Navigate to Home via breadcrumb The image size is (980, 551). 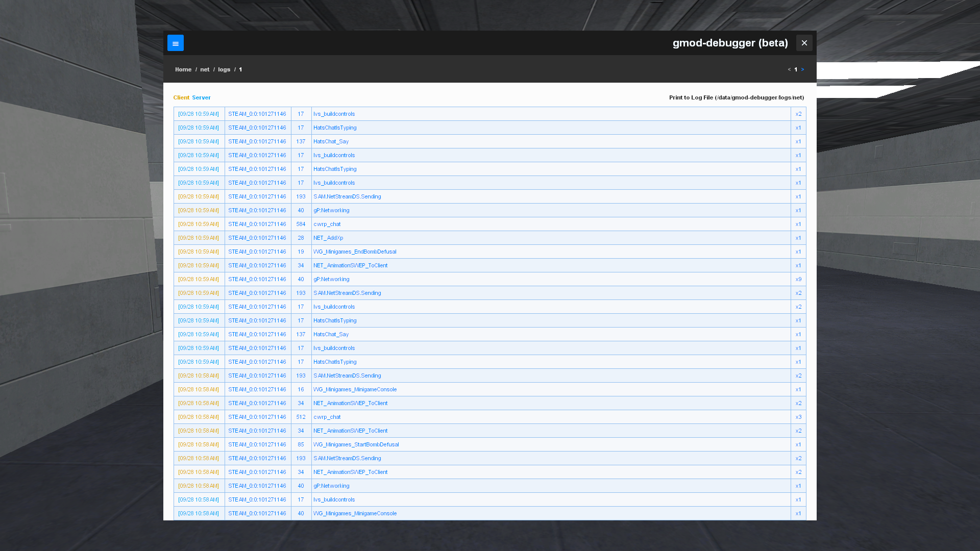[x=183, y=69]
